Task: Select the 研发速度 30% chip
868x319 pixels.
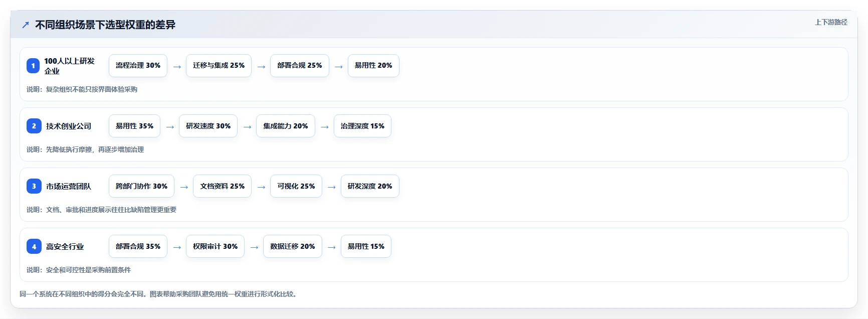Action: 208,126
